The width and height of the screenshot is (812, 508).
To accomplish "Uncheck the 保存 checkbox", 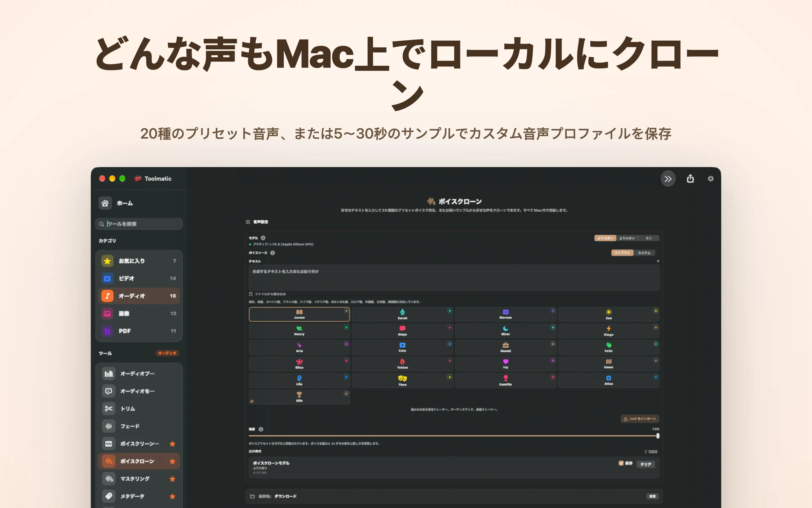I will (x=621, y=463).
